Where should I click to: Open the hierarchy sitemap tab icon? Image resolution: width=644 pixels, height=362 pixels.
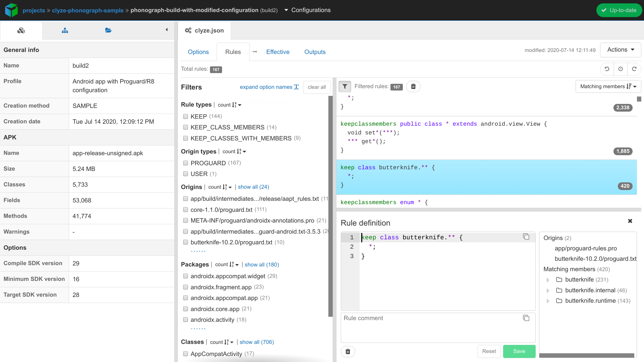pos(65,31)
